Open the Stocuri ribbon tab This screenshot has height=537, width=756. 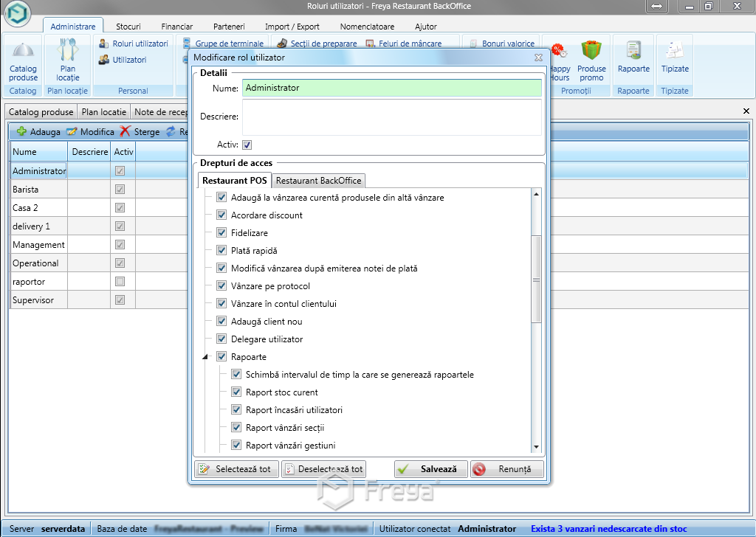pos(128,27)
